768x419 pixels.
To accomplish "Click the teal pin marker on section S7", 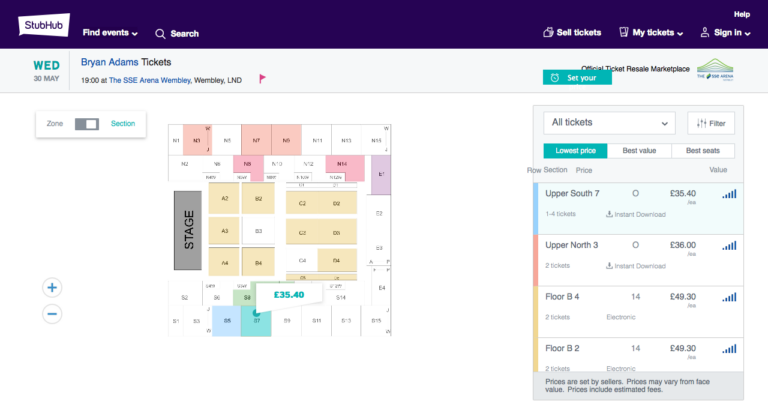I will click(256, 313).
